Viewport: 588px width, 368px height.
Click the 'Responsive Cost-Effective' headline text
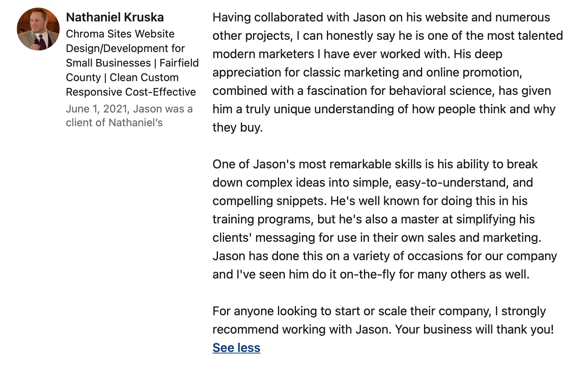click(x=131, y=92)
